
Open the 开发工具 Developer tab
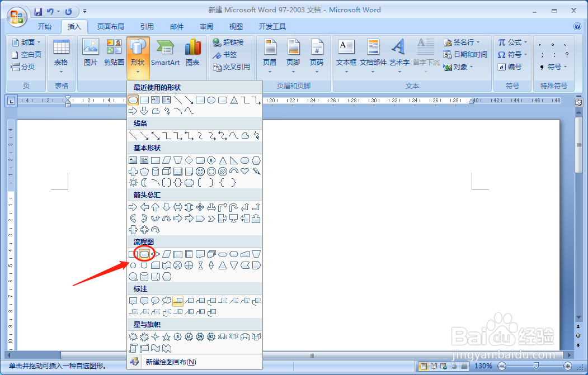point(272,27)
